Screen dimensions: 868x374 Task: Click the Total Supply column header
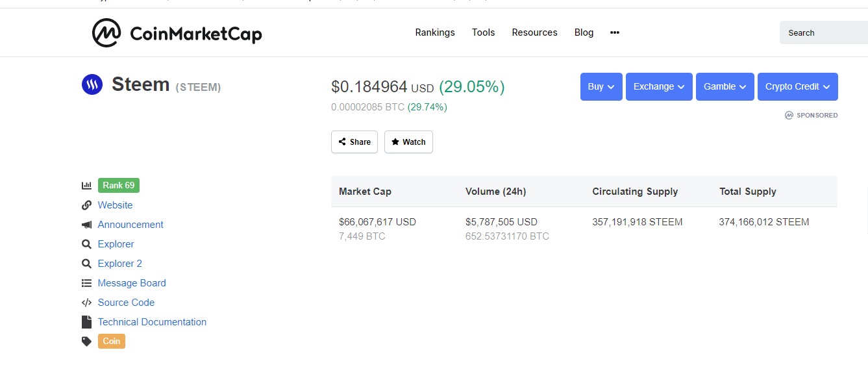[x=748, y=192]
